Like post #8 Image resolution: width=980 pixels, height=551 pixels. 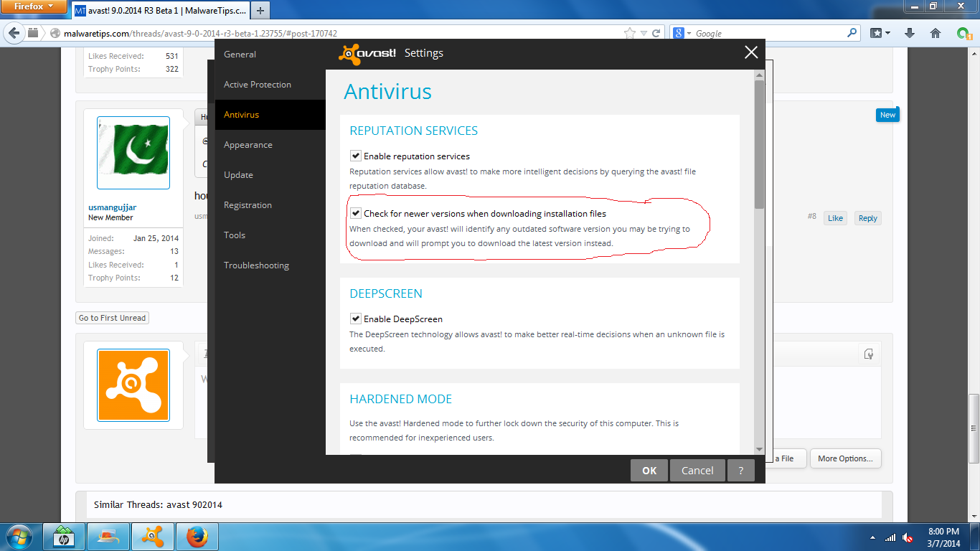coord(835,218)
